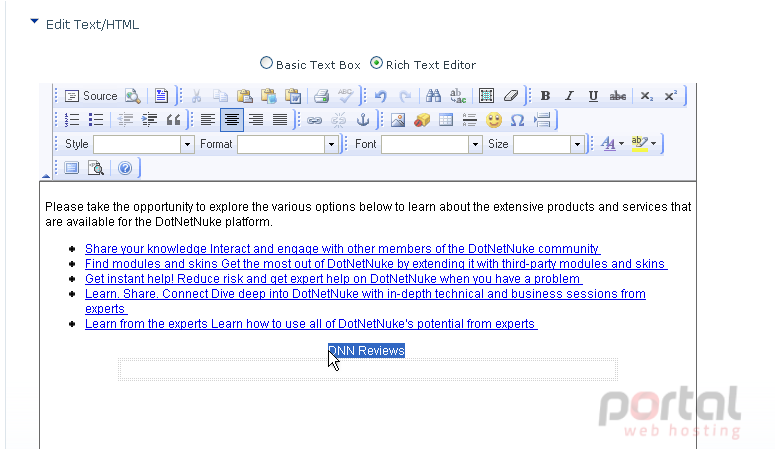Click the Remove Link icon

coord(339,120)
